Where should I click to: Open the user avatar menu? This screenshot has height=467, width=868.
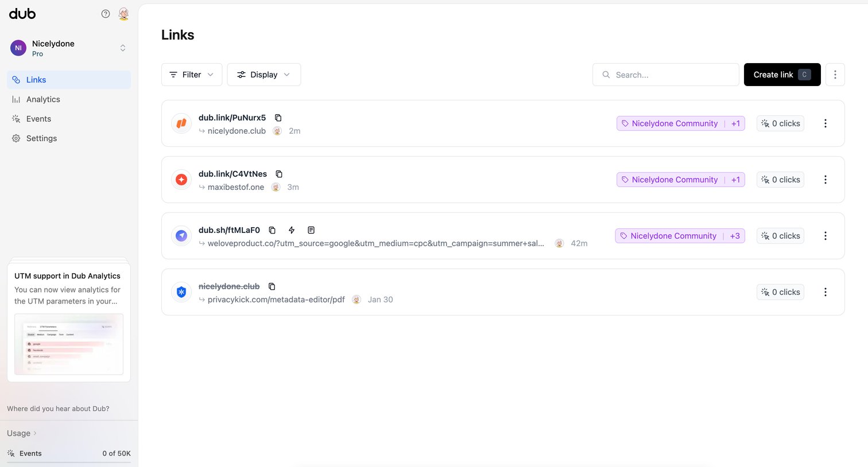(123, 14)
